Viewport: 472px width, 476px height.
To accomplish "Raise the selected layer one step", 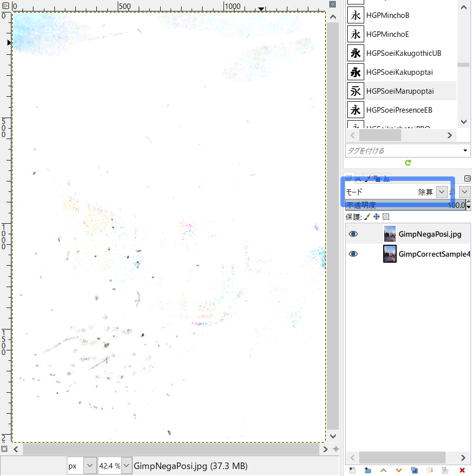I will click(383, 470).
